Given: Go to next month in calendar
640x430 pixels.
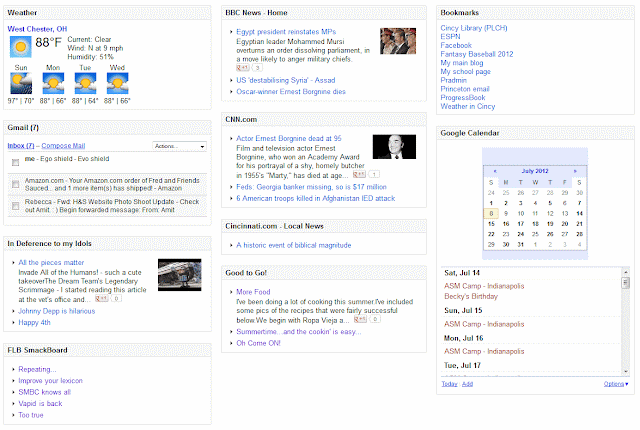Looking at the screenshot, I should [x=575, y=171].
